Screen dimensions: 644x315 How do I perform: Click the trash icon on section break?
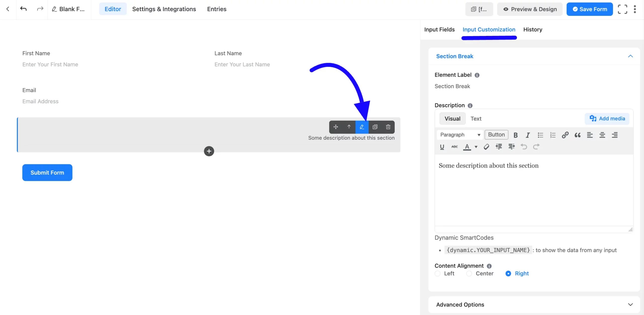point(388,127)
